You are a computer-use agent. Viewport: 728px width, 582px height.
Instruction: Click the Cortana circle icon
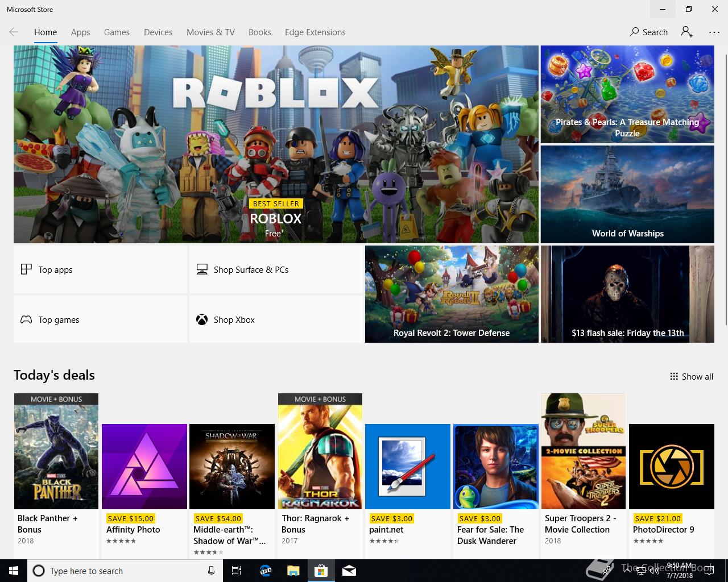[x=39, y=571]
